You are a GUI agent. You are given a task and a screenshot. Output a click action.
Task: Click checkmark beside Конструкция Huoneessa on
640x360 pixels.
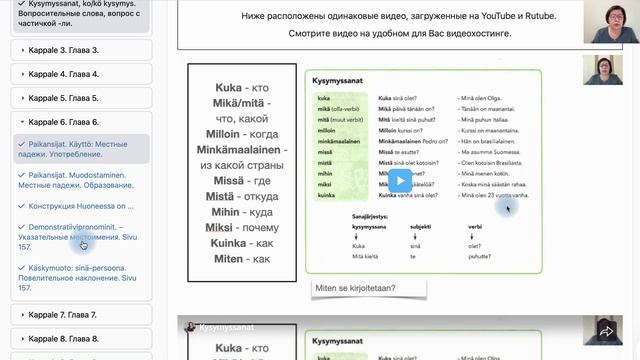pyautogui.click(x=22, y=206)
